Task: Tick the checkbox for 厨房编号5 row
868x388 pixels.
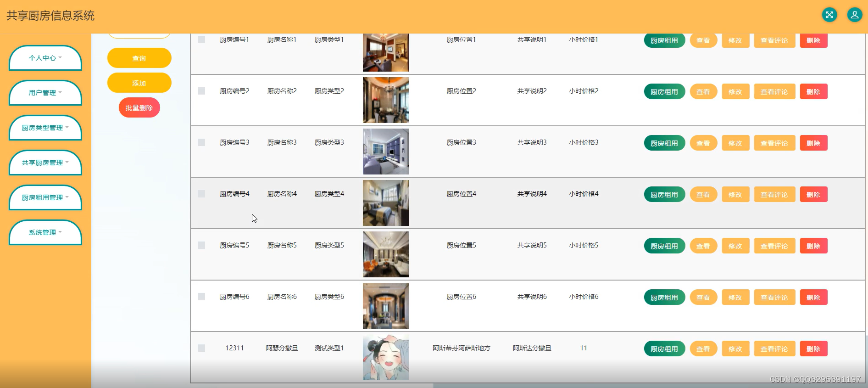Action: click(201, 245)
